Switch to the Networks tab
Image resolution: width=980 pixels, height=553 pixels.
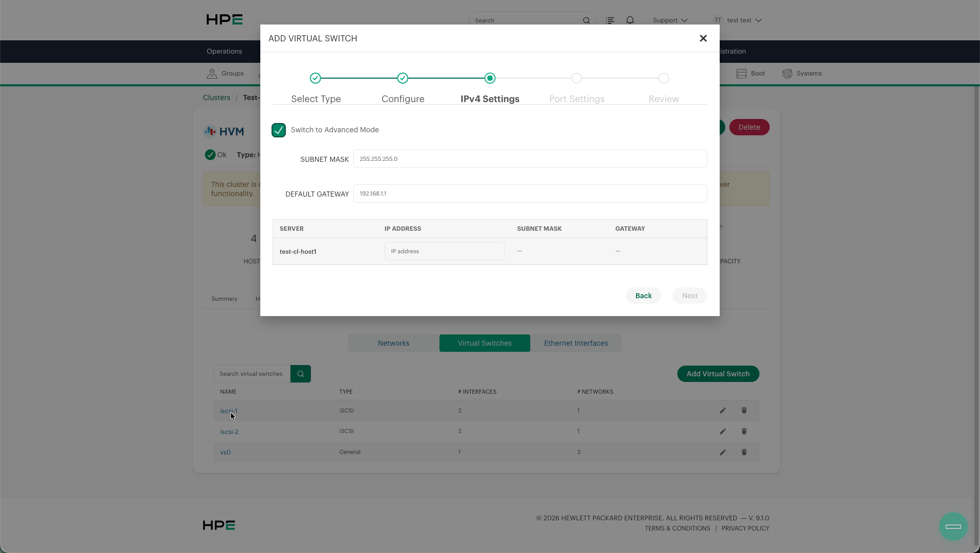click(394, 343)
